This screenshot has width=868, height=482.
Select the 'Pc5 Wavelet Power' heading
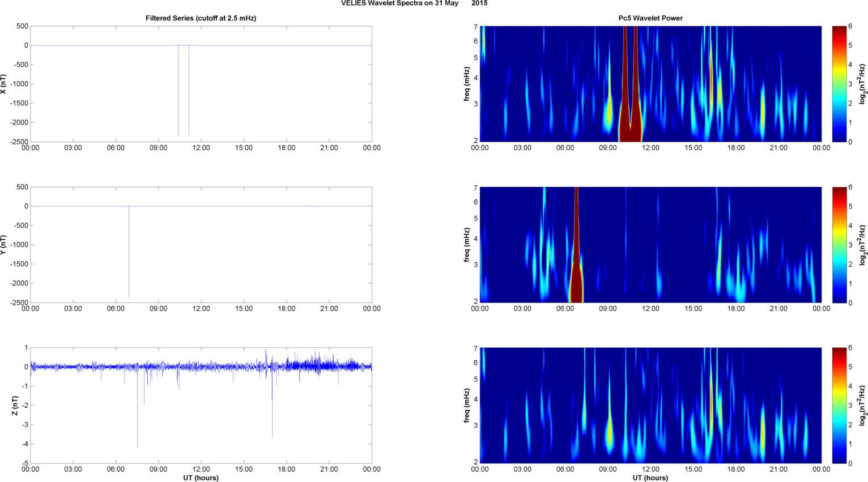(650, 18)
